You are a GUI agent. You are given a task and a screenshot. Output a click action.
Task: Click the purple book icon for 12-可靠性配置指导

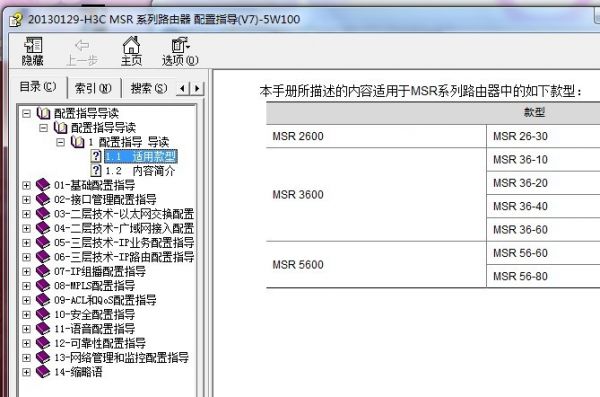43,343
